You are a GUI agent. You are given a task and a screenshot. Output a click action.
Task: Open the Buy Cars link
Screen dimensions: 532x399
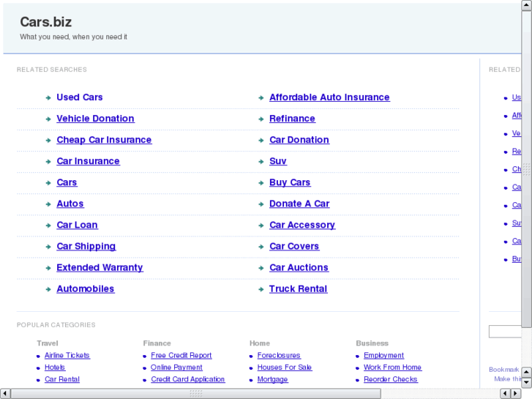[290, 183]
